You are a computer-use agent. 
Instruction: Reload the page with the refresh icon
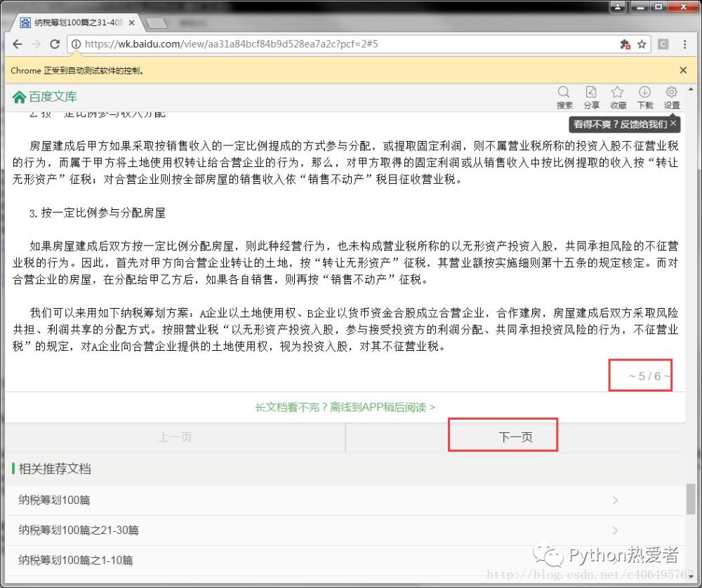(x=55, y=44)
